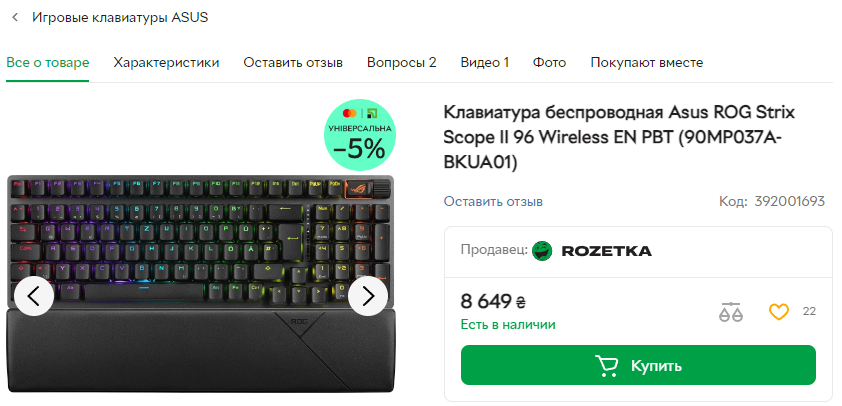
Task: Open the Rozetka seller logo
Action: (592, 251)
